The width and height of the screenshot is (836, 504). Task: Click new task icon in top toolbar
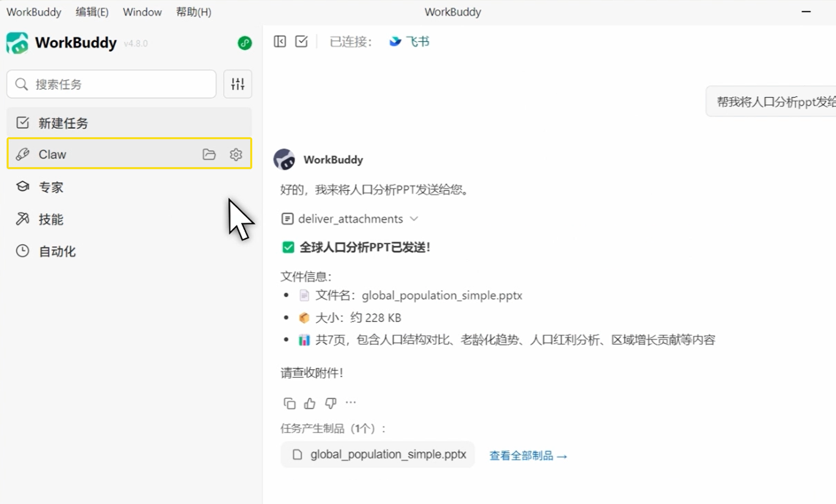pyautogui.click(x=301, y=42)
